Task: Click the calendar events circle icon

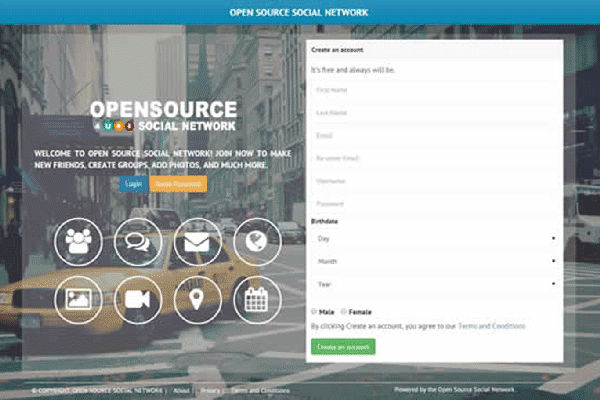Action: click(257, 300)
